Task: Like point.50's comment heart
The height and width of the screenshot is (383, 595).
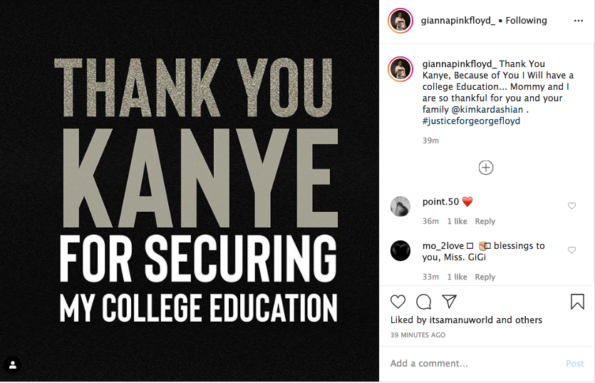Action: click(571, 206)
